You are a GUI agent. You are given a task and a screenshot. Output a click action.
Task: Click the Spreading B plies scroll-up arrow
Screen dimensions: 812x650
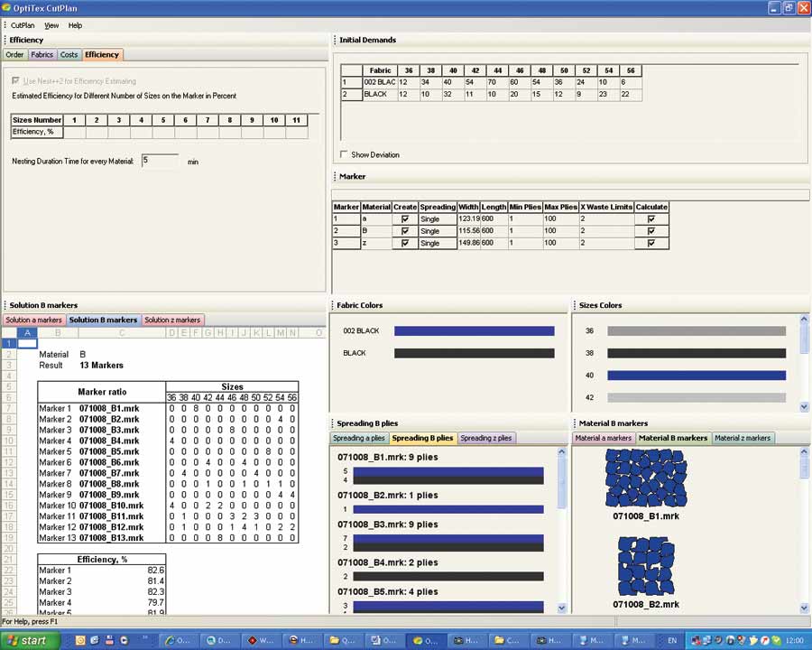point(562,452)
